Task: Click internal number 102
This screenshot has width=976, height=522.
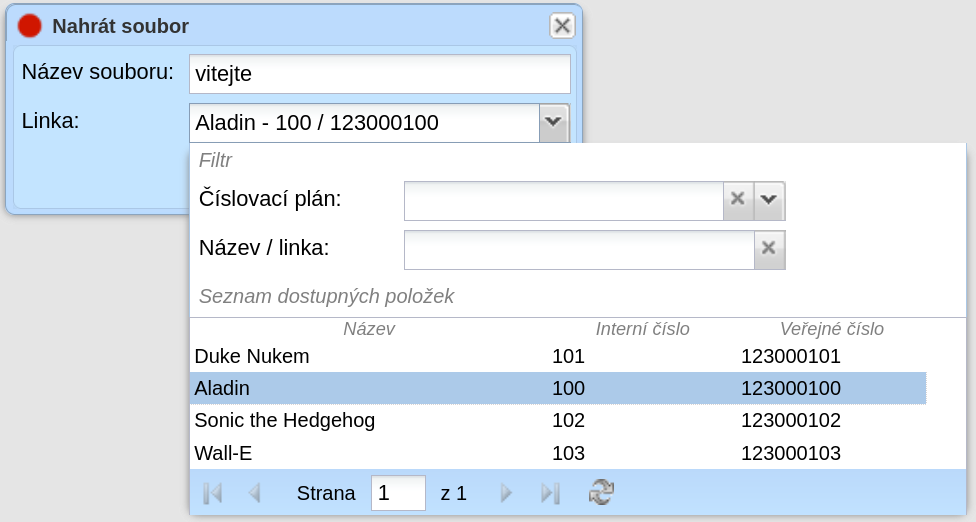Action: coord(568,421)
